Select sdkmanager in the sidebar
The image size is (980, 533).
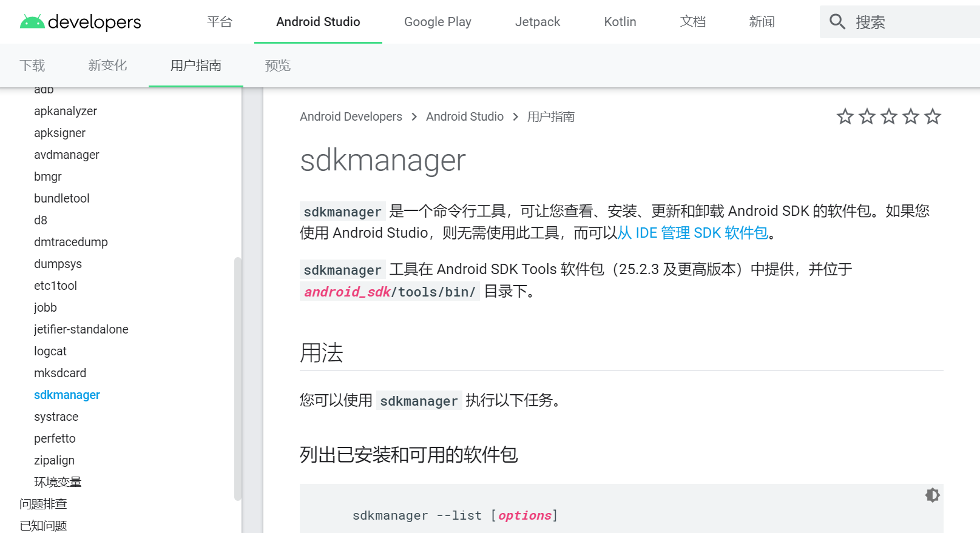coord(67,395)
